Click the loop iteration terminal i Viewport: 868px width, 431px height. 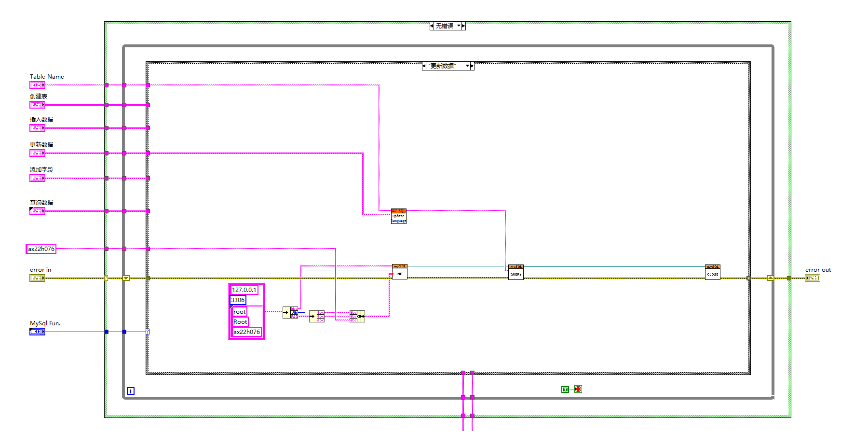[131, 391]
